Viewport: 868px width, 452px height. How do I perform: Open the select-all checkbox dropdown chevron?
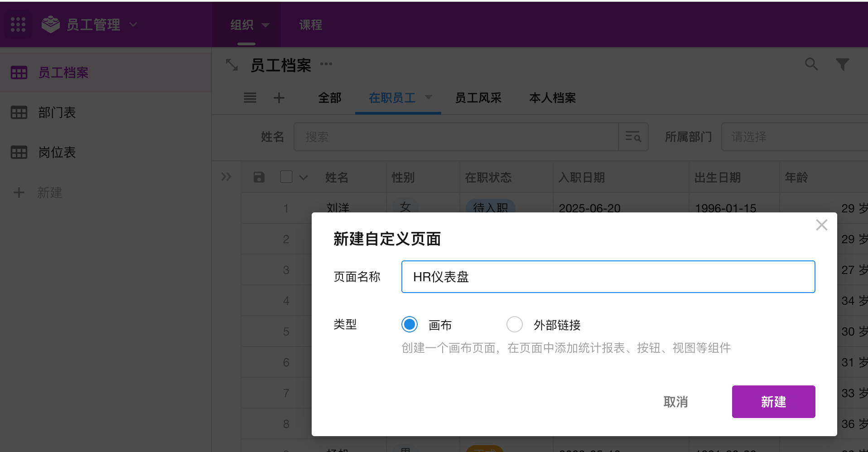(x=304, y=178)
